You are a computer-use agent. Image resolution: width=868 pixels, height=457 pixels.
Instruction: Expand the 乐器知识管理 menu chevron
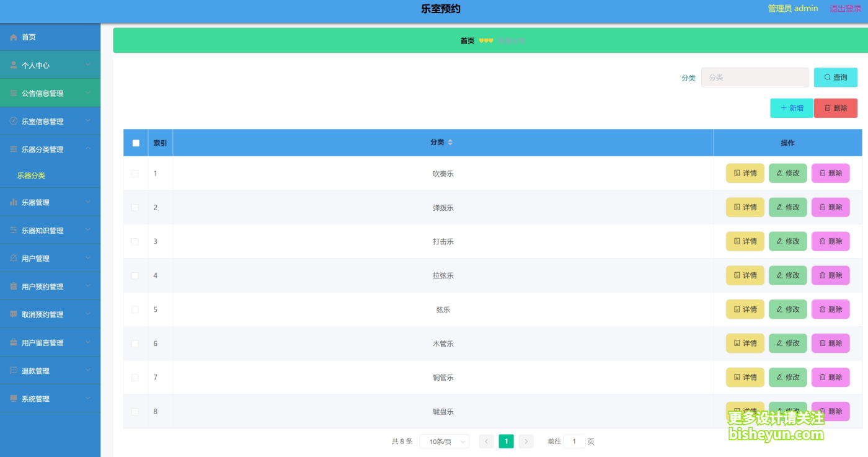[x=88, y=230]
